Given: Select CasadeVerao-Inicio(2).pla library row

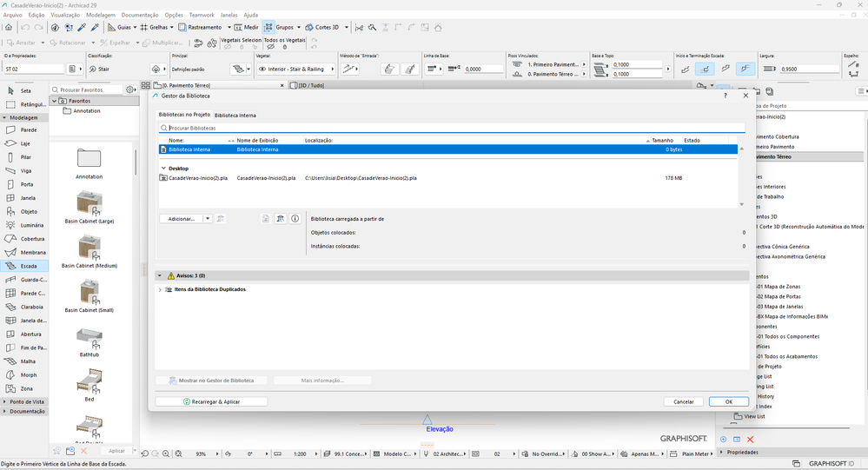Looking at the screenshot, I should click(447, 178).
